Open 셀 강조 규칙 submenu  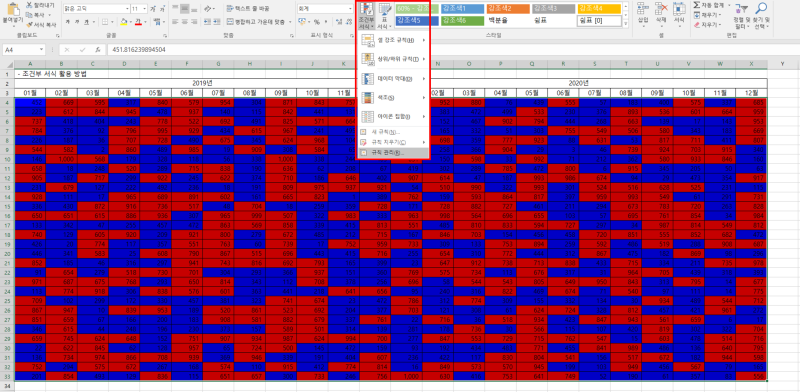393,40
